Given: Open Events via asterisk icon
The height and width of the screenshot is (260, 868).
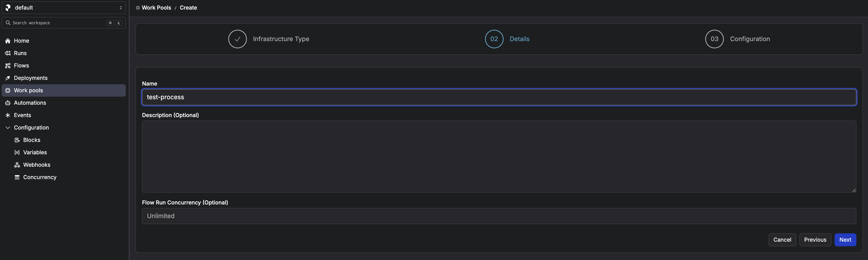Looking at the screenshot, I should coord(8,115).
